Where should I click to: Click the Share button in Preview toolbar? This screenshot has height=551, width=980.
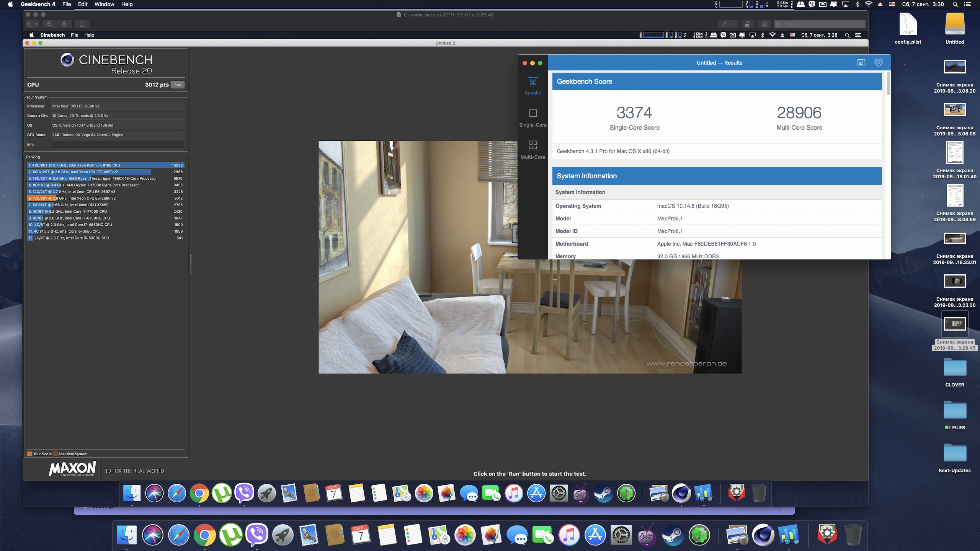point(82,24)
